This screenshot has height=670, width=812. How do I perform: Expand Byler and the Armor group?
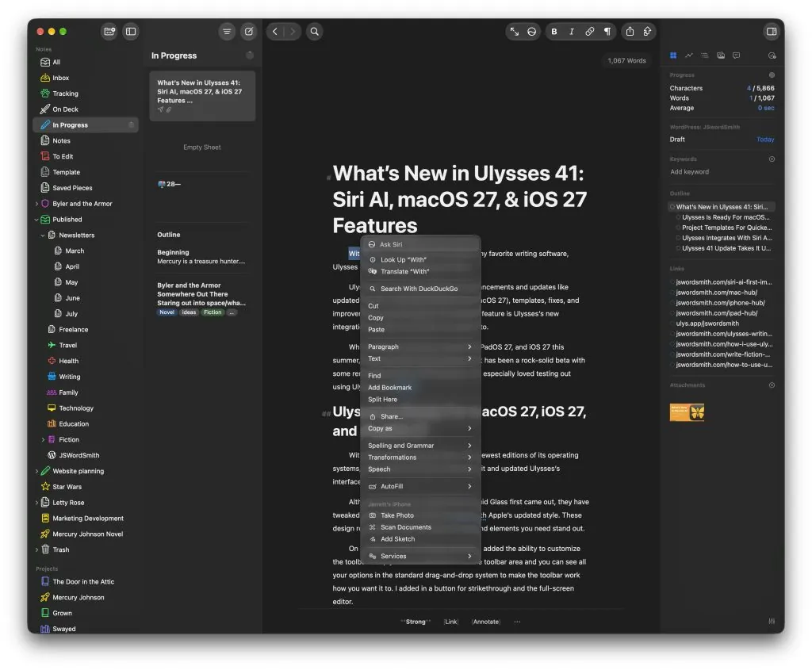pyautogui.click(x=36, y=204)
